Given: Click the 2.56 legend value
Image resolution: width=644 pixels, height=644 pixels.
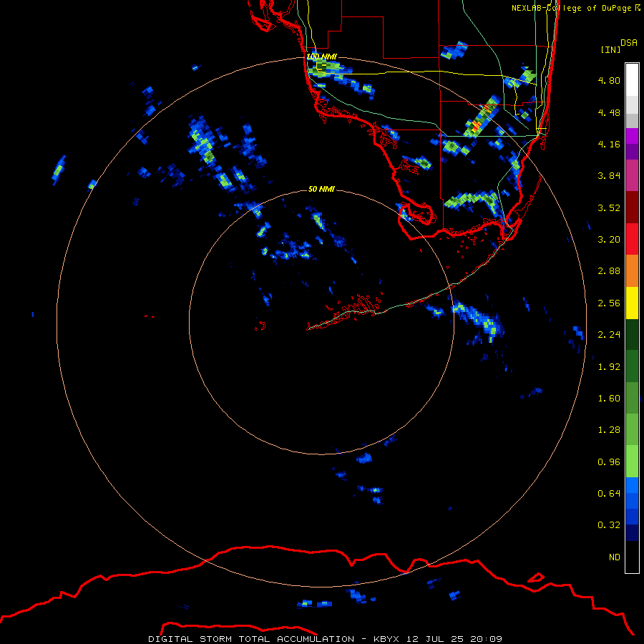Looking at the screenshot, I should tap(609, 303).
